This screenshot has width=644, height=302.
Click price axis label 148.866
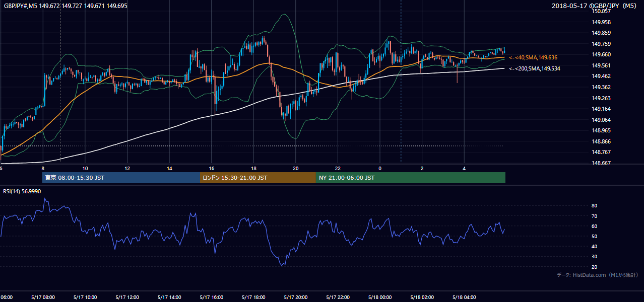602,141
